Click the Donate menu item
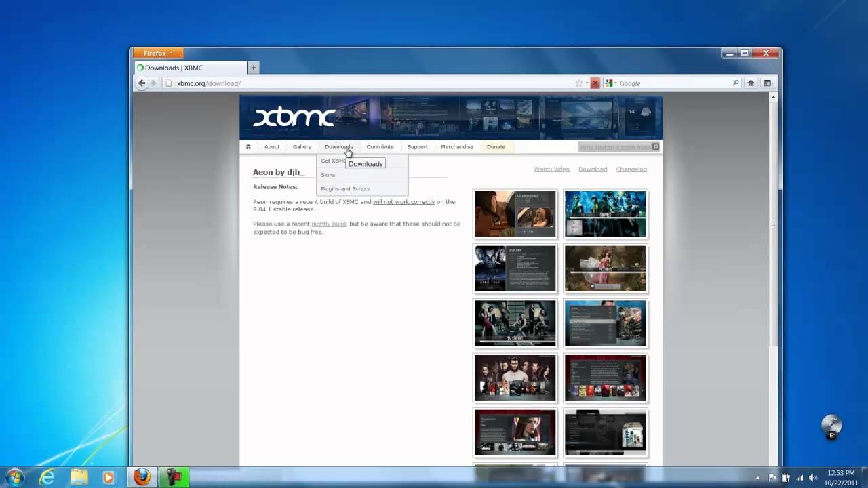868x488 pixels. [496, 147]
